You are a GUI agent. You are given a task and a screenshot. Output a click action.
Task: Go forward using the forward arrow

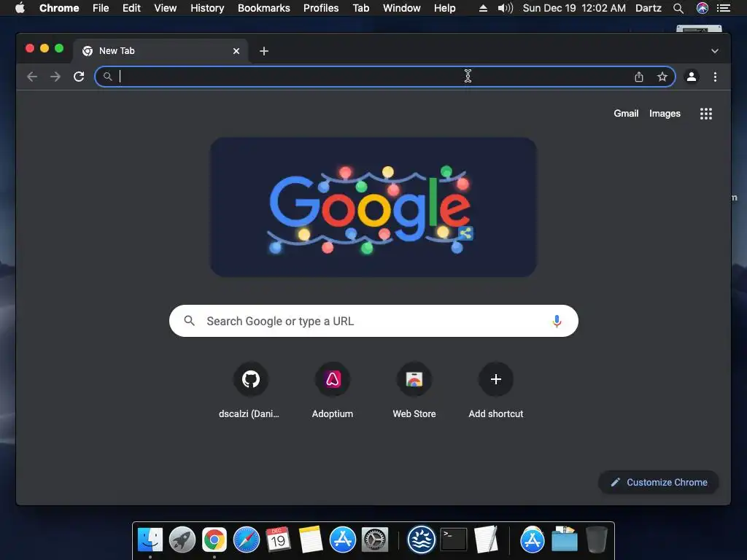click(x=55, y=77)
